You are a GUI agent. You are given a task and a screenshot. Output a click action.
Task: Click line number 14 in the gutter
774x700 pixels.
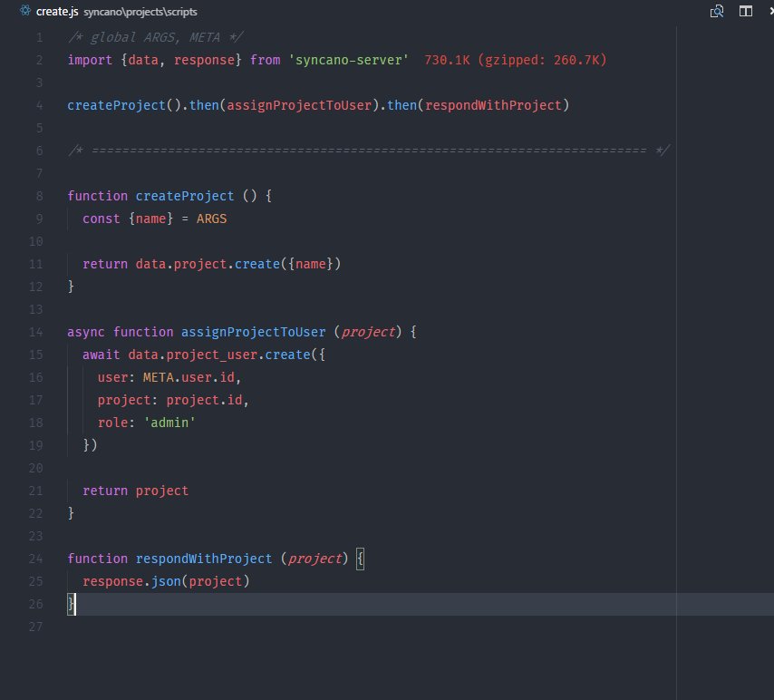(36, 332)
